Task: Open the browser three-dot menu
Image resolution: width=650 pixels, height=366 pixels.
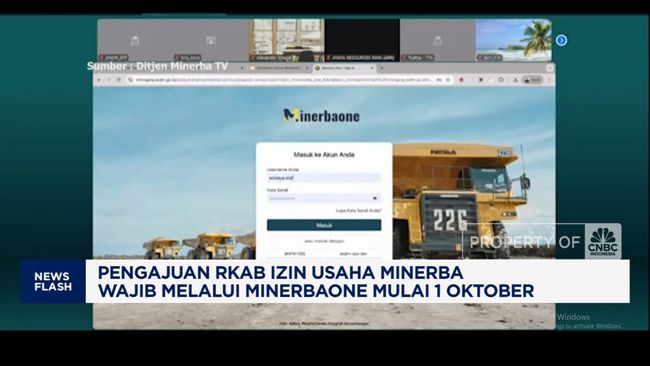Action: click(x=550, y=80)
